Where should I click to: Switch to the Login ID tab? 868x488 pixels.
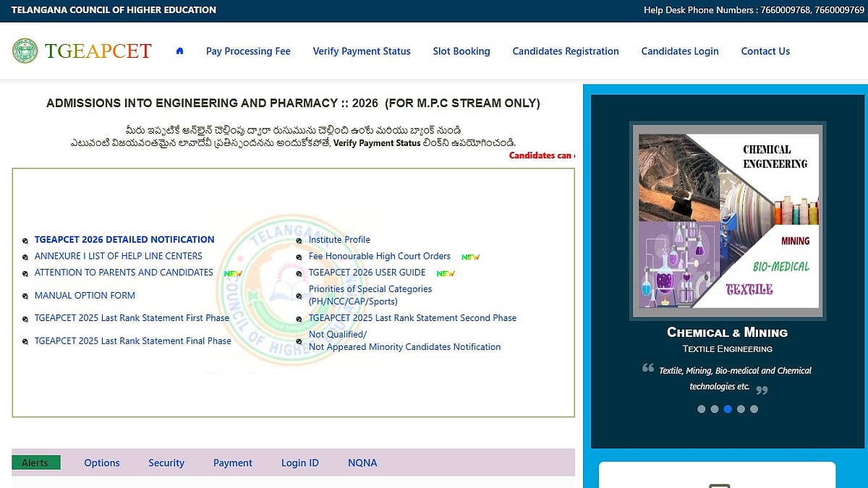300,463
